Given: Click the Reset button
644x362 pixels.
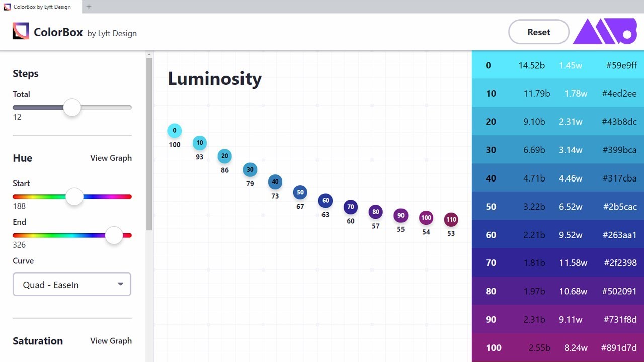Looking at the screenshot, I should (x=538, y=32).
